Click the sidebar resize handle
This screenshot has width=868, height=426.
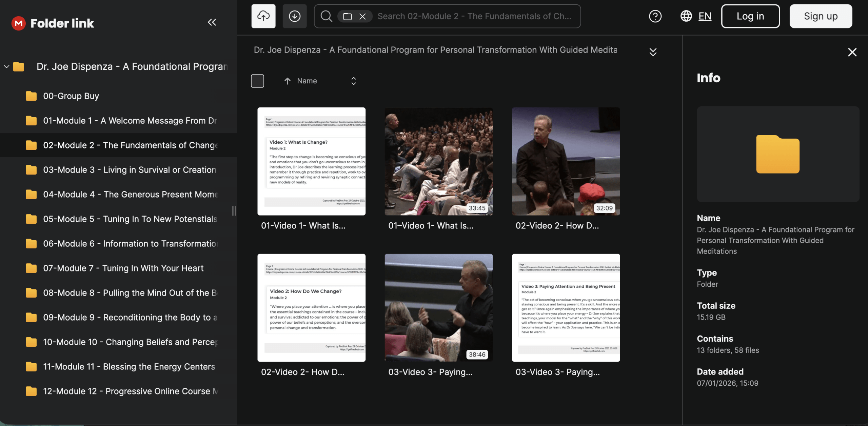click(234, 211)
